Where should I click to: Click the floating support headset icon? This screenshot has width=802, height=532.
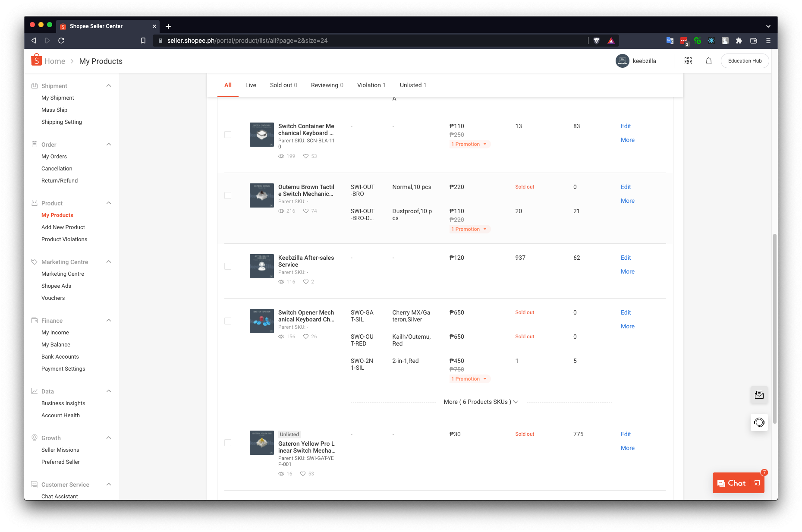coord(759,422)
